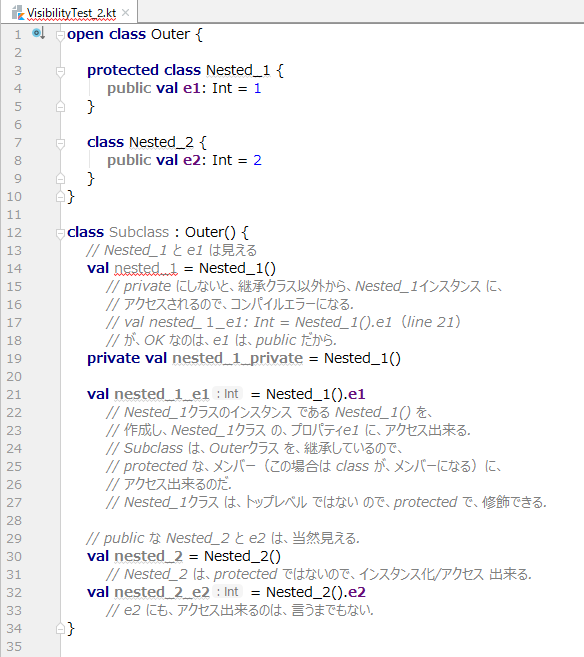The height and width of the screenshot is (657, 584).
Task: Collapse the Outer class fold marker
Action: (x=60, y=35)
